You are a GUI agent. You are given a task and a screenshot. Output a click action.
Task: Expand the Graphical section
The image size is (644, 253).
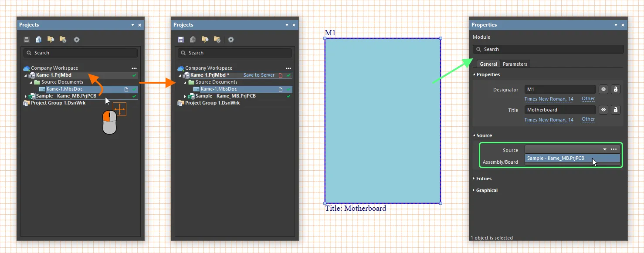coord(474,190)
